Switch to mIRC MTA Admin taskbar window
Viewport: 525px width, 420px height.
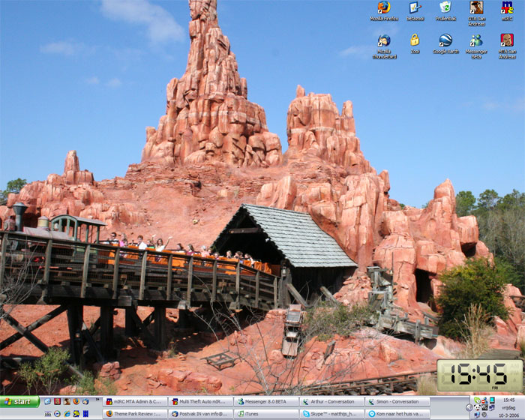pos(135,401)
